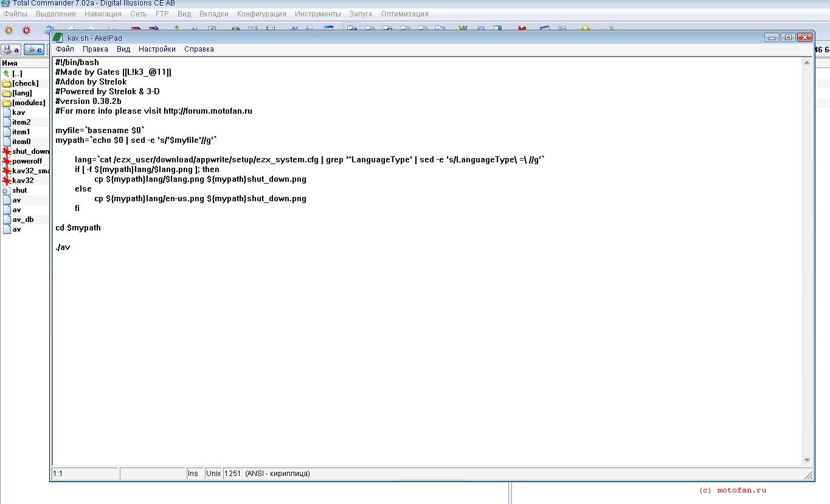Image resolution: width=830 pixels, height=504 pixels.
Task: Place cursor on the #!/bin/bash line
Action: pyautogui.click(x=77, y=62)
